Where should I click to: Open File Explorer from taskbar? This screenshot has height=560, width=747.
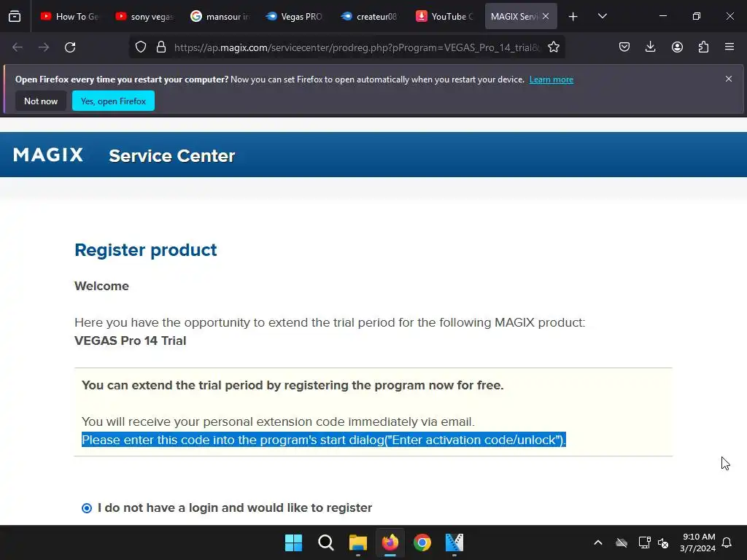pyautogui.click(x=357, y=542)
